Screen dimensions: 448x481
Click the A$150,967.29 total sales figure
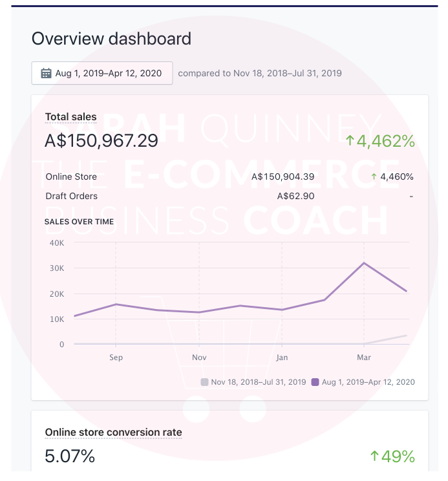tap(101, 140)
